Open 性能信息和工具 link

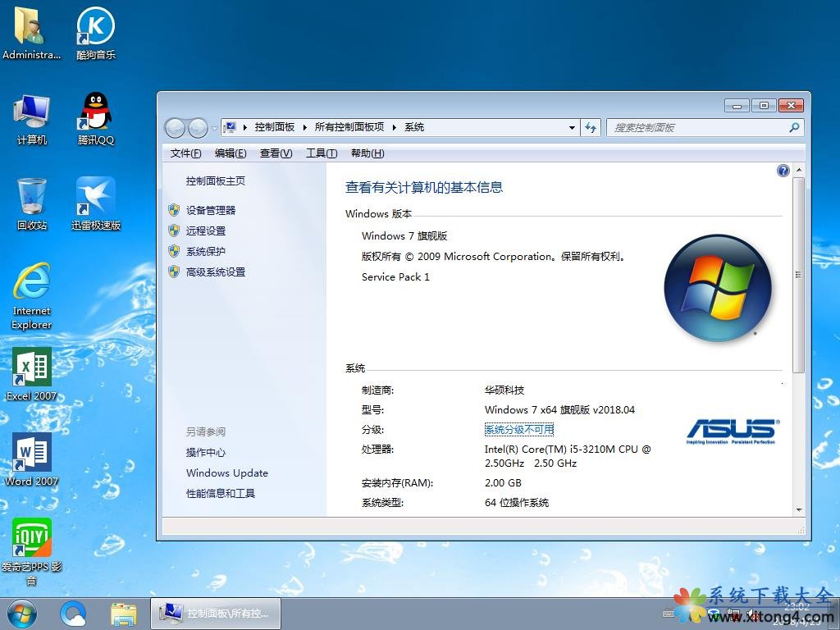(220, 493)
